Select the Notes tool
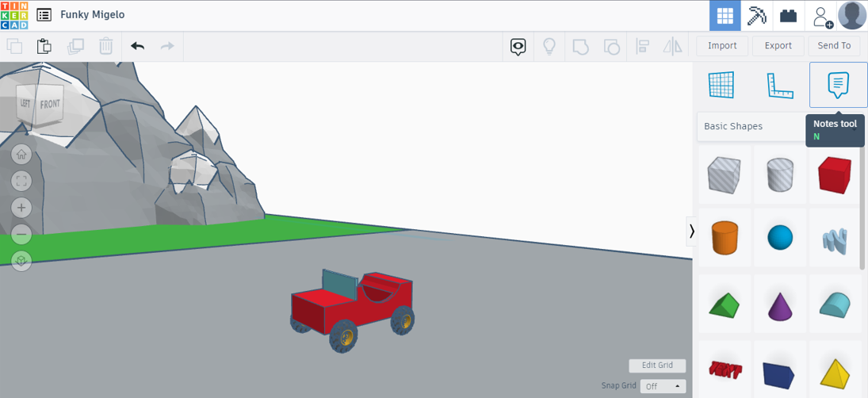868x398 pixels. (838, 85)
